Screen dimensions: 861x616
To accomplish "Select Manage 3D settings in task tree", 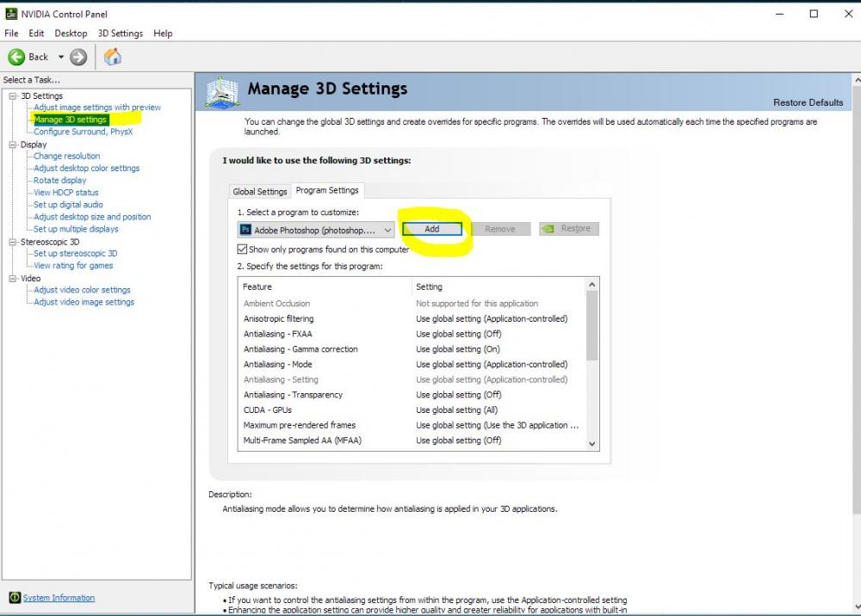I will coord(70,120).
